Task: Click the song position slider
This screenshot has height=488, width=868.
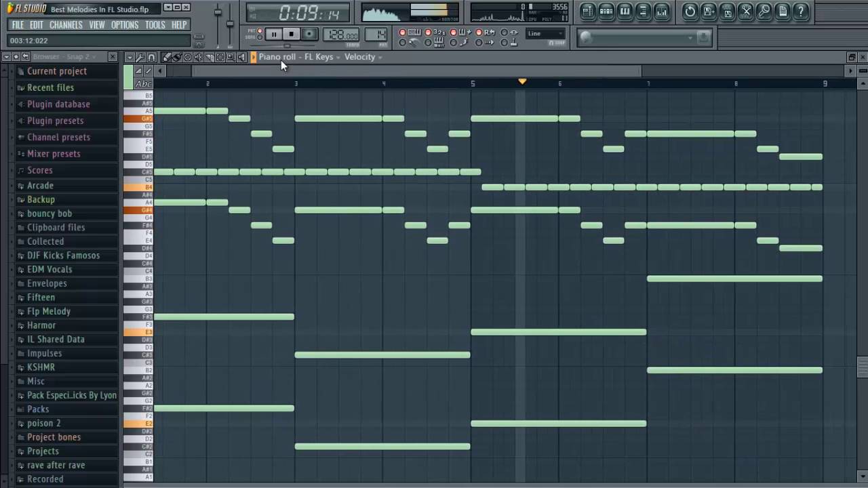Action: [x=286, y=45]
